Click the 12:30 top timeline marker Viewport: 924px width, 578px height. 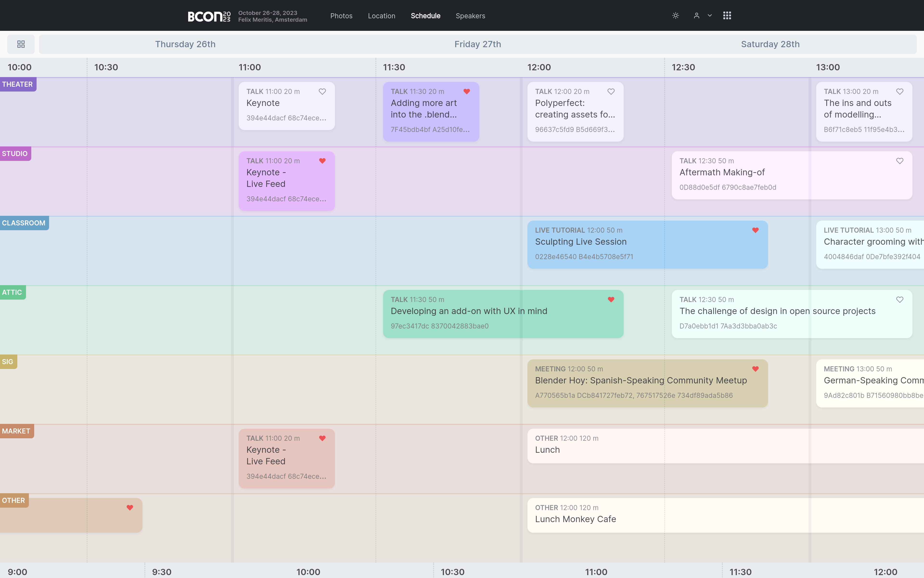pos(683,67)
